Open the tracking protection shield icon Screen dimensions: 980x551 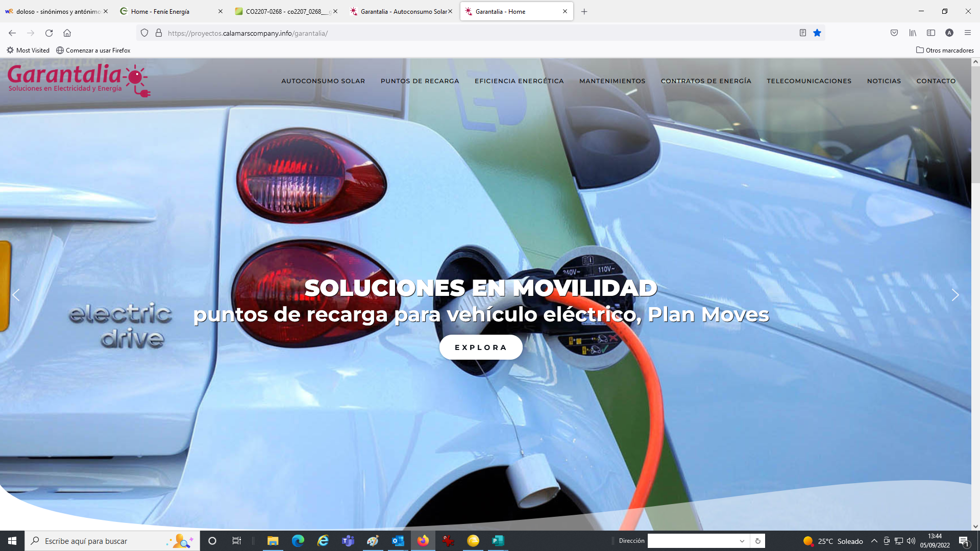[144, 33]
